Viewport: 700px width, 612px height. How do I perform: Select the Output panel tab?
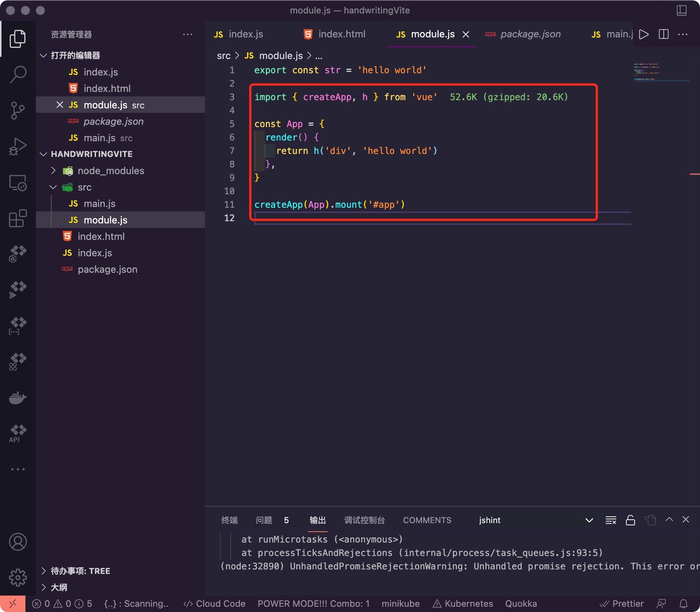[x=318, y=520]
